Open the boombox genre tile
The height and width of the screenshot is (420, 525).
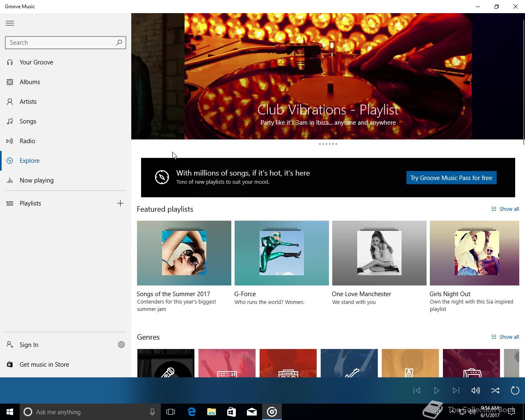point(288,363)
